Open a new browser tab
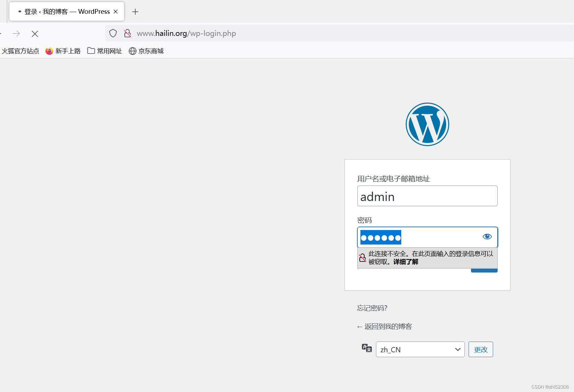 tap(135, 12)
